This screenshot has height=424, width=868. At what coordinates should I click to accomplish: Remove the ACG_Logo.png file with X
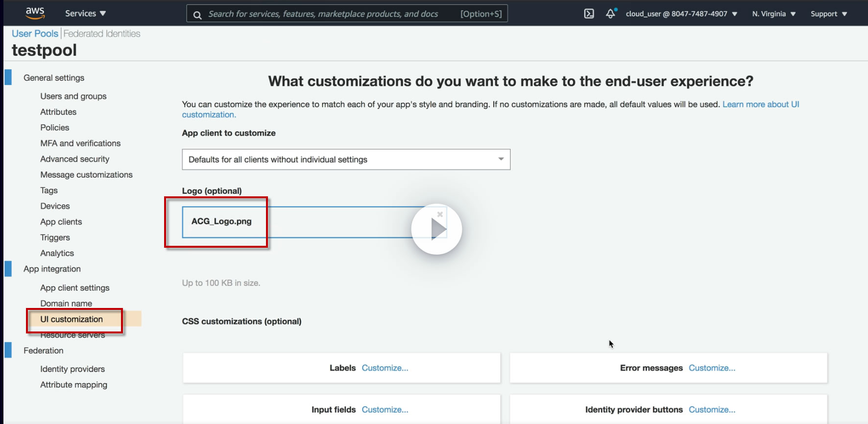tap(440, 214)
